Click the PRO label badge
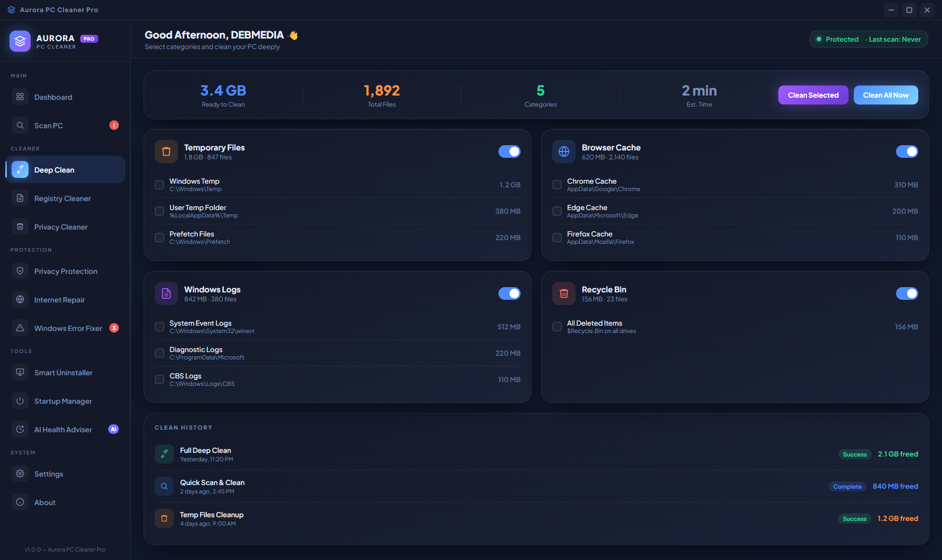The height and width of the screenshot is (560, 942). 89,39
